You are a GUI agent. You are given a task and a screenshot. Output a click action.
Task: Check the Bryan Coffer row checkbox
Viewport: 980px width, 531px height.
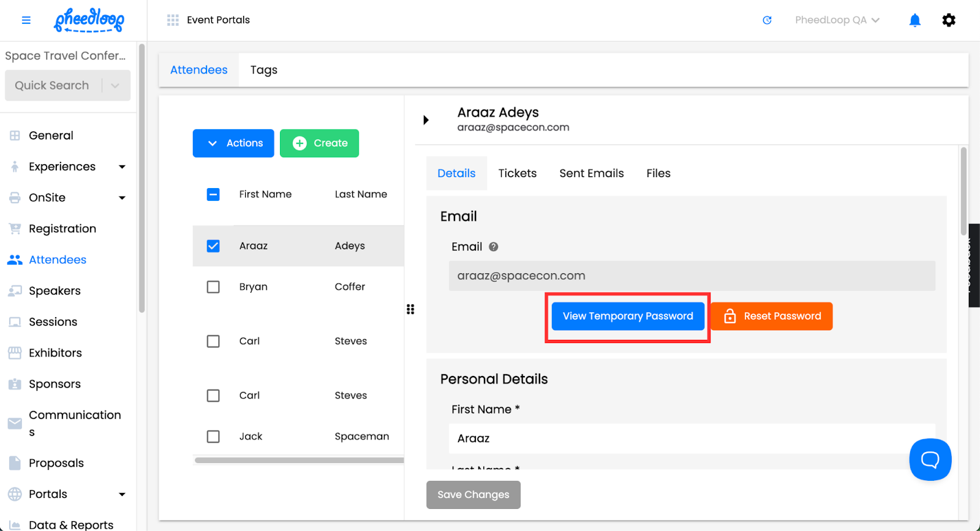point(213,287)
